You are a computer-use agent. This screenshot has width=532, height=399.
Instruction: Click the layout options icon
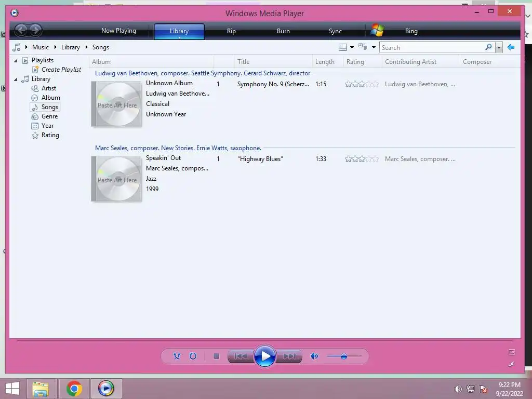[x=343, y=47]
